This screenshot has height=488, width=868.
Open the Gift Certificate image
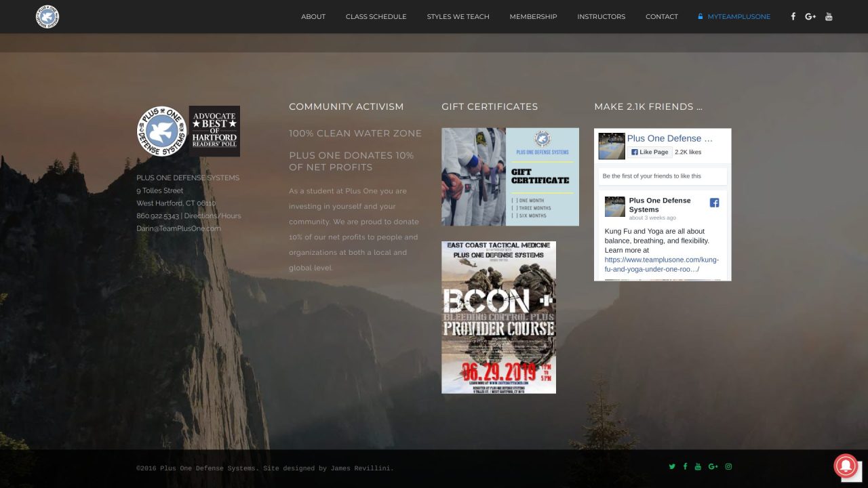pos(510,177)
